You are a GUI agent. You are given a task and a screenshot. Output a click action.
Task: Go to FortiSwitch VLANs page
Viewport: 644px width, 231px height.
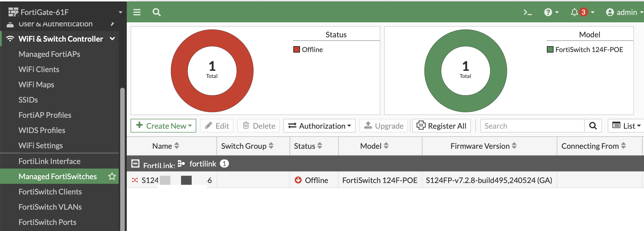[50, 207]
